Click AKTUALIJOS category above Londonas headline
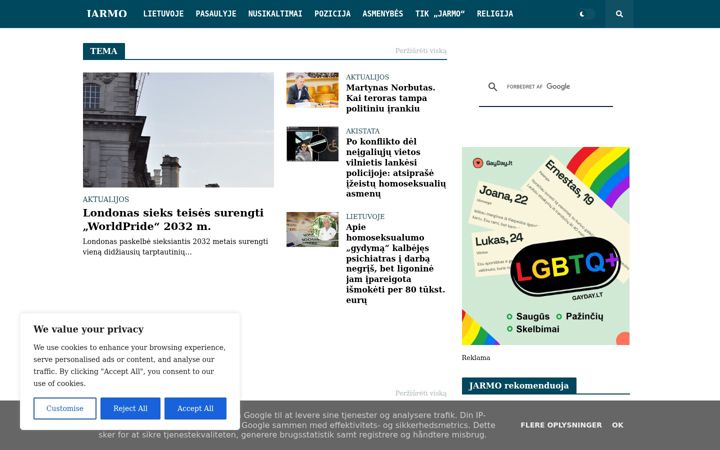 [106, 199]
